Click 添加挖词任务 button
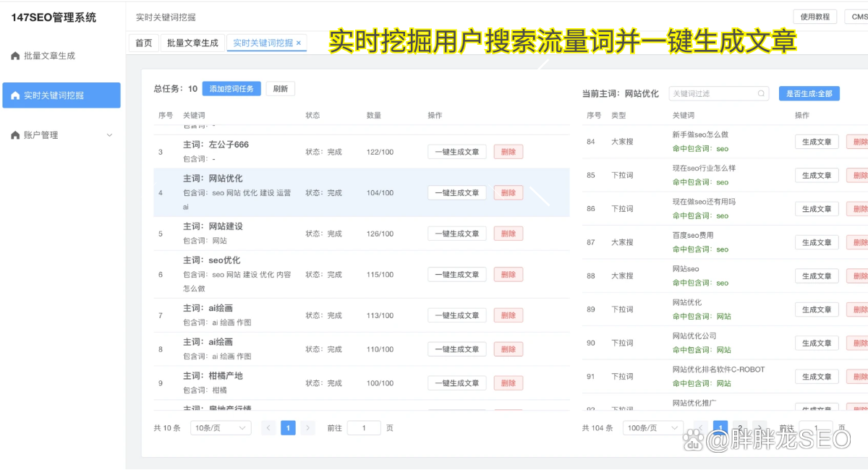The height and width of the screenshot is (470, 868). [x=231, y=89]
